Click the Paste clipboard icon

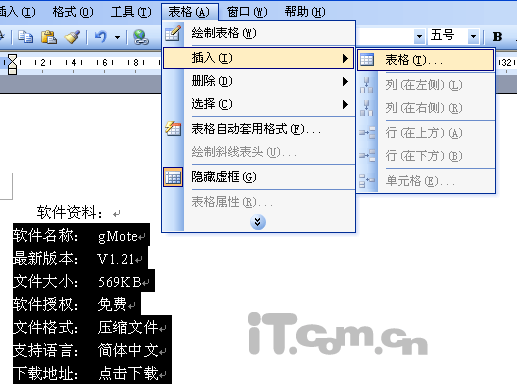49,37
